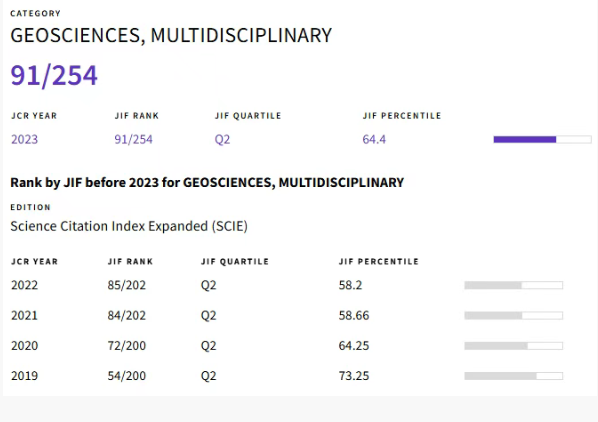Screen dimensions: 598x422
Task: Click the 85/202 rank for 2022
Action: (x=127, y=285)
